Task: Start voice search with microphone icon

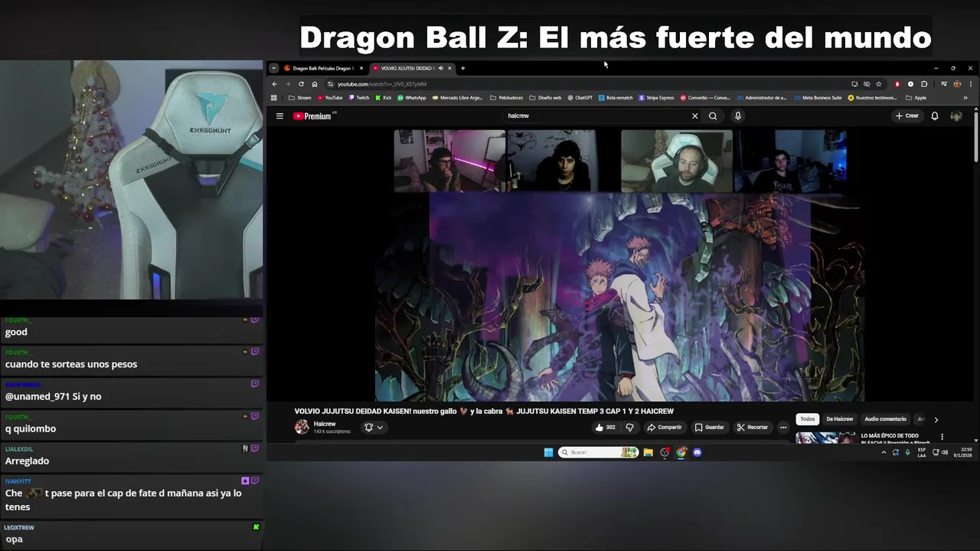Action: tap(738, 116)
